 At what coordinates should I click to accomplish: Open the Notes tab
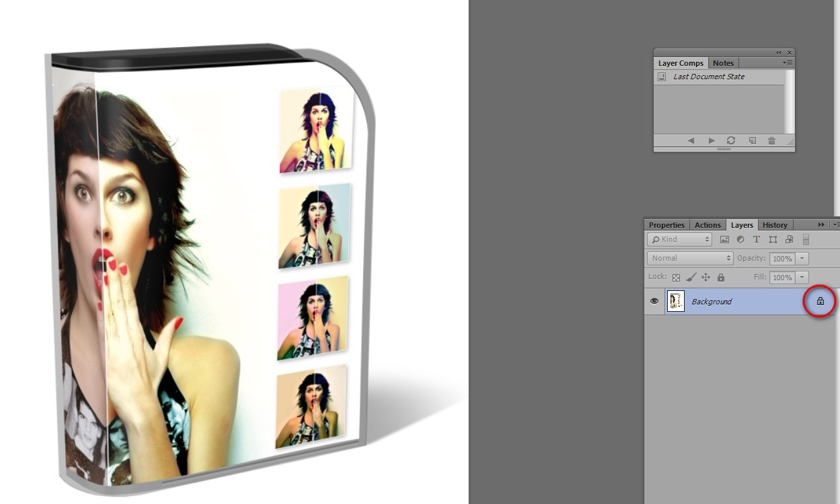[x=723, y=62]
